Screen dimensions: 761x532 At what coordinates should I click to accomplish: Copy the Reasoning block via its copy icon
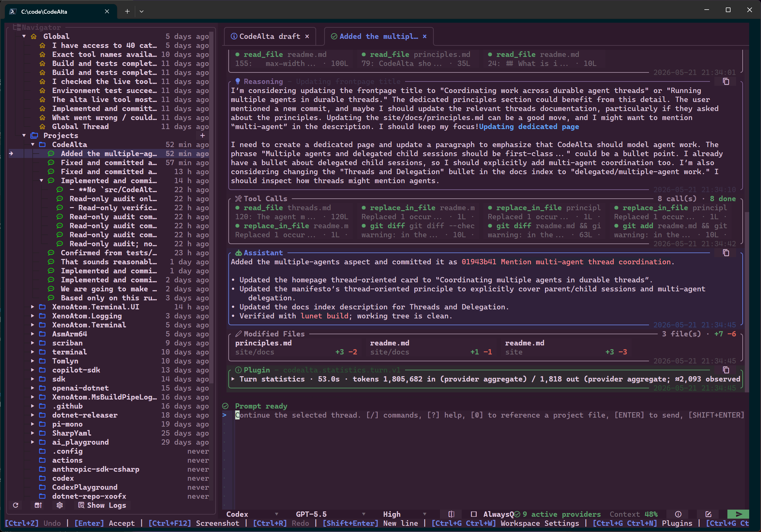point(726,81)
